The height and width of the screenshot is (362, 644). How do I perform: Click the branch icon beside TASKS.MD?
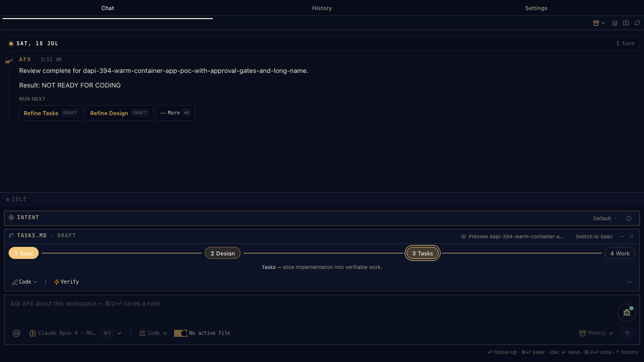(12, 235)
